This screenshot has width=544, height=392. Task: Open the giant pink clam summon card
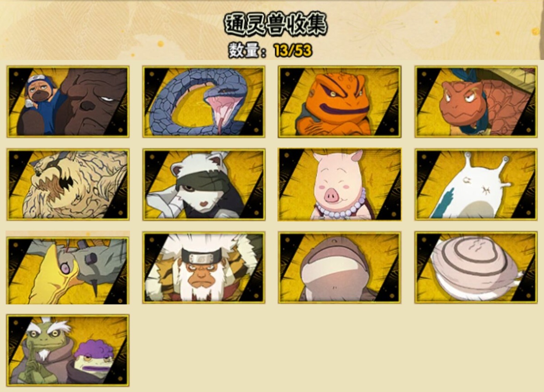pyautogui.click(x=476, y=267)
